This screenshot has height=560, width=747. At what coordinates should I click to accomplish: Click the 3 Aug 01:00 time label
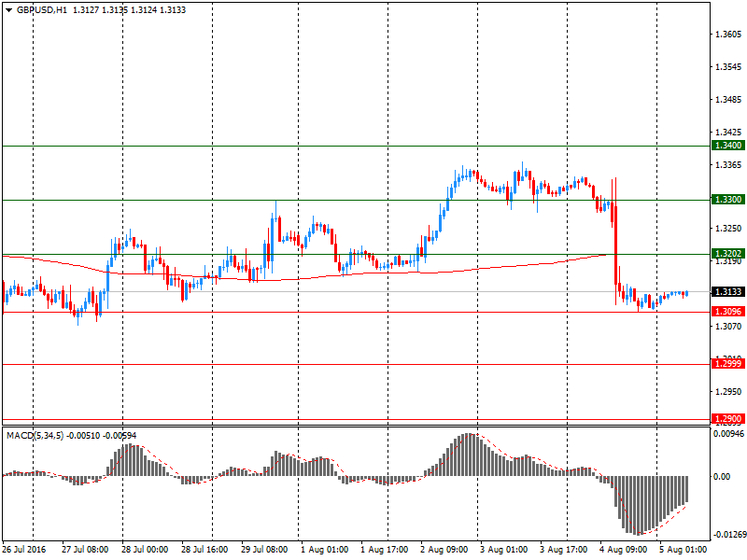503,550
